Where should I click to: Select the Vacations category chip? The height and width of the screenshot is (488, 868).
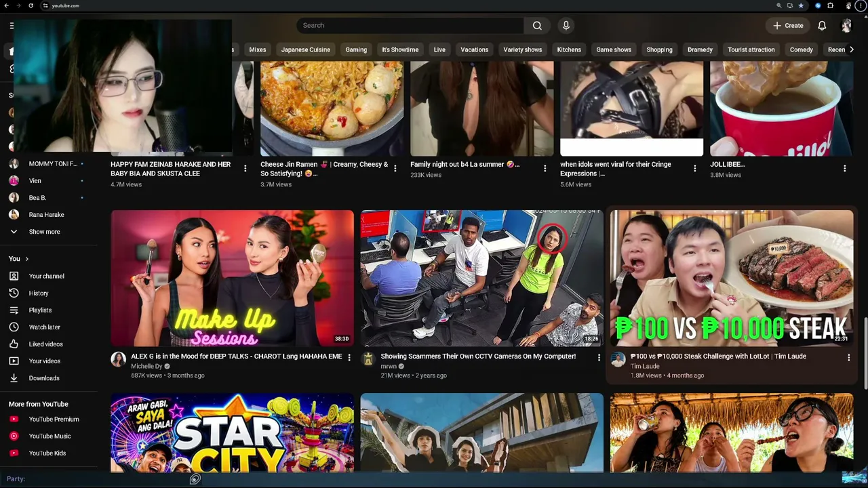475,49
